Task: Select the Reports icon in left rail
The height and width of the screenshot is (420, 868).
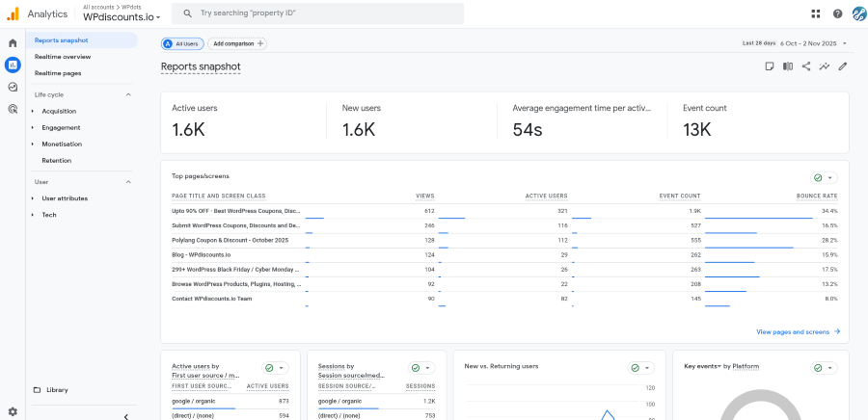Action: click(13, 65)
